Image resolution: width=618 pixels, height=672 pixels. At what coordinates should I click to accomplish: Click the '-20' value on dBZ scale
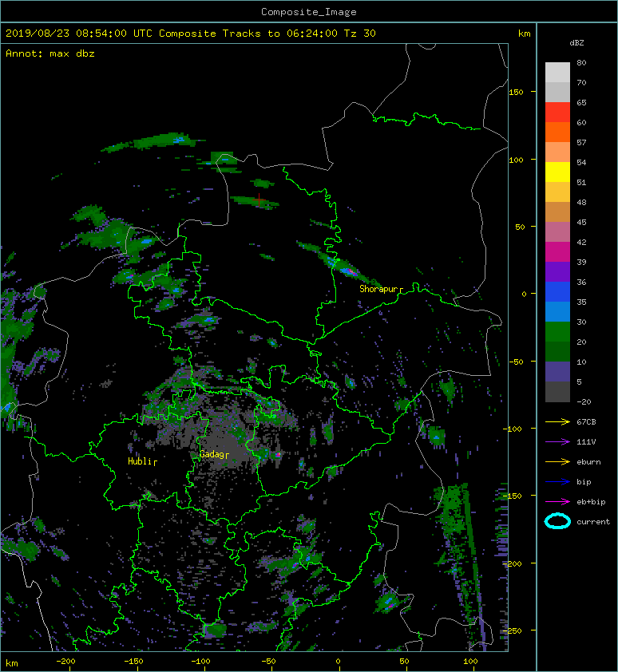[x=584, y=402]
